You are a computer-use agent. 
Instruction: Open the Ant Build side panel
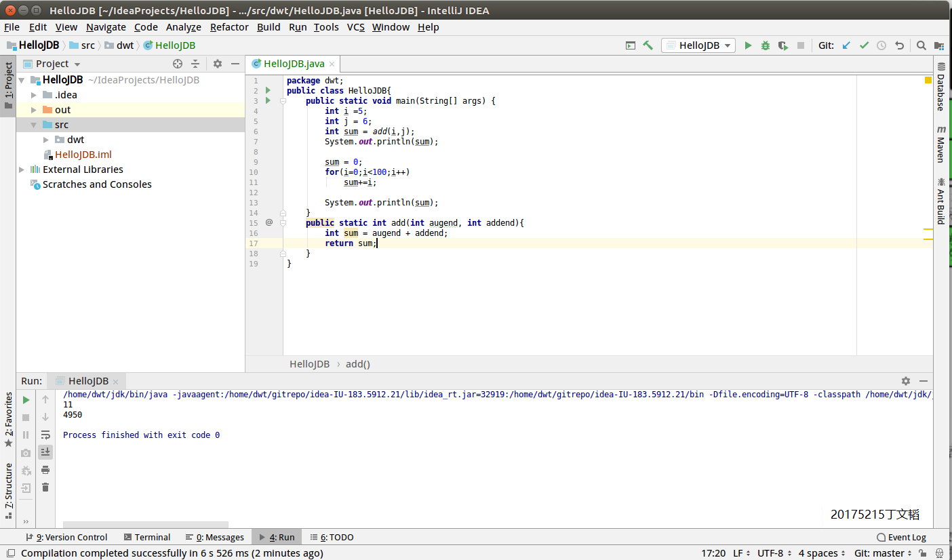tap(941, 201)
